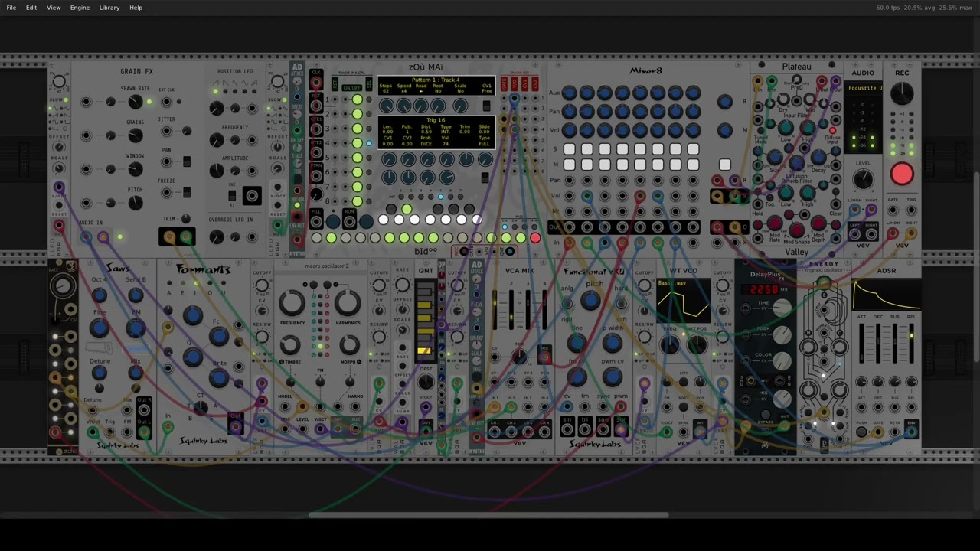Toggle Tuned Mode on Plateau reverb
The image size is (980, 551).
759,132
